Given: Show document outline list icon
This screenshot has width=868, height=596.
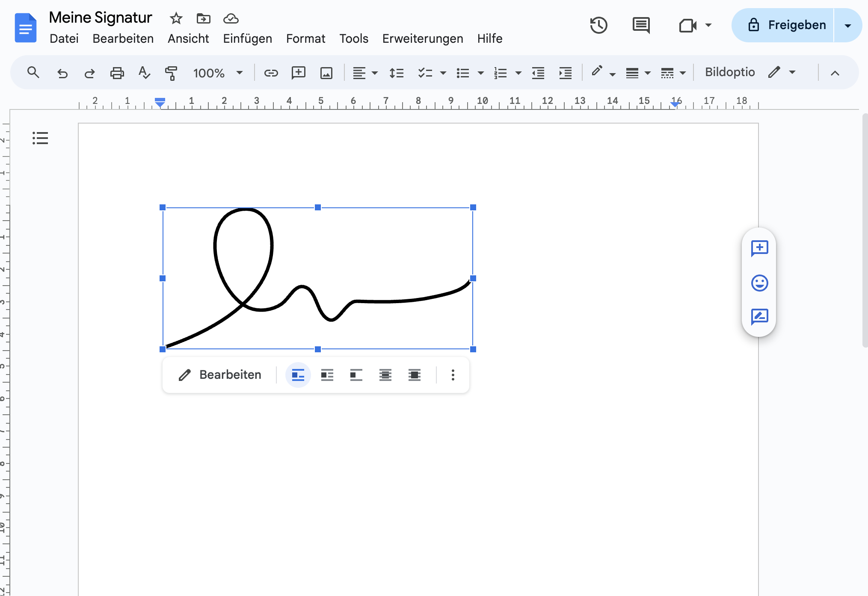Looking at the screenshot, I should click(40, 138).
